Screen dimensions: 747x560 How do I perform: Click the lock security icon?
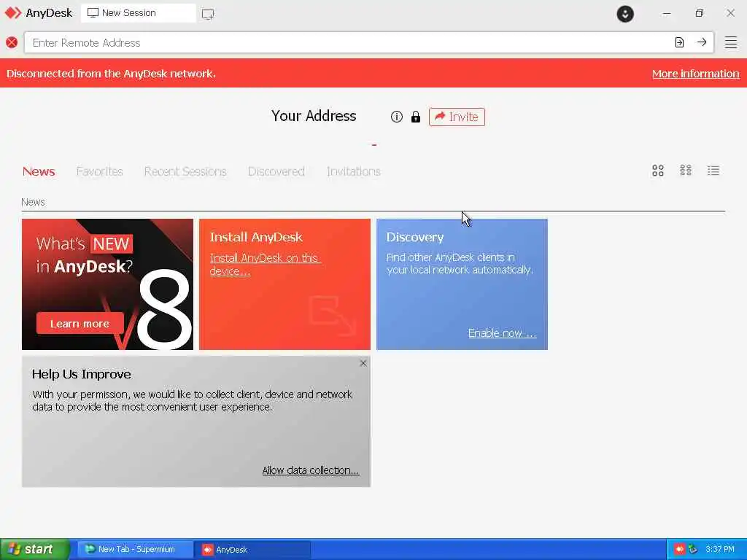tap(415, 117)
